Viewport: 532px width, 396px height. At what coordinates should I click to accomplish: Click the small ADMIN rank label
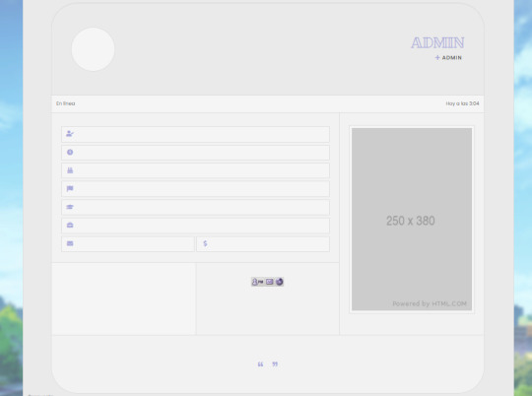point(451,58)
